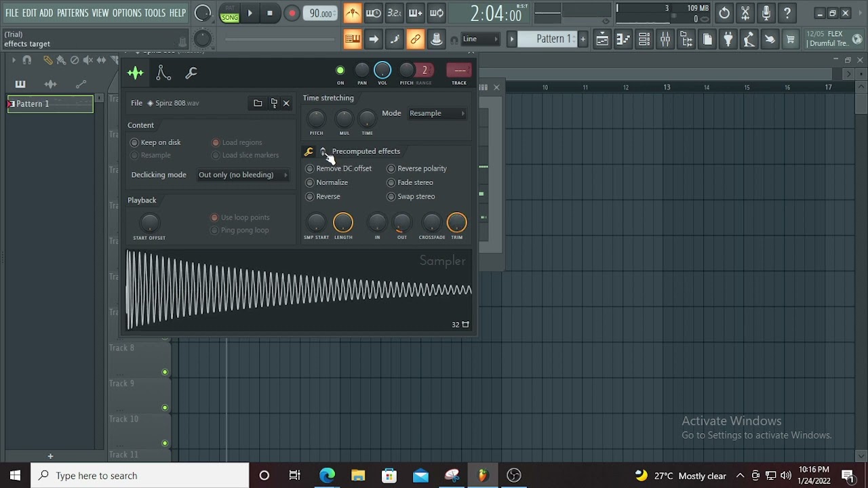Screen dimensions: 868x488
Task: Open the PATTERNS menu
Action: click(x=73, y=13)
